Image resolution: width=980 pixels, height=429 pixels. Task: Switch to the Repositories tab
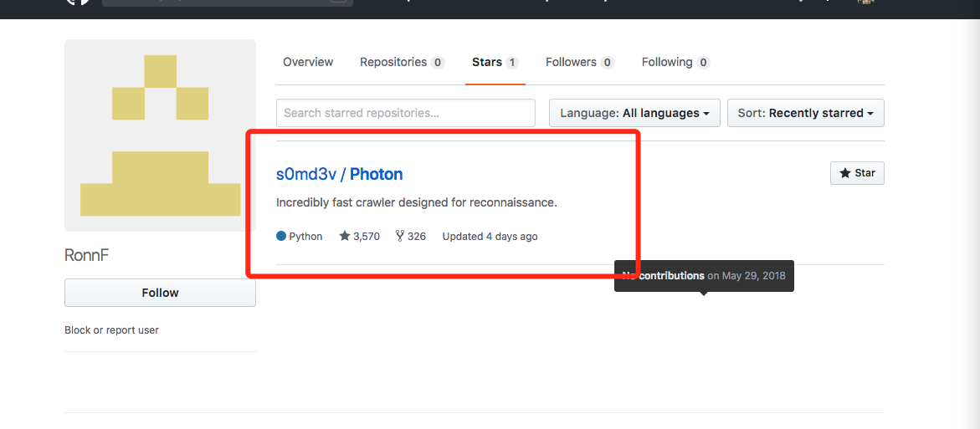click(x=402, y=62)
